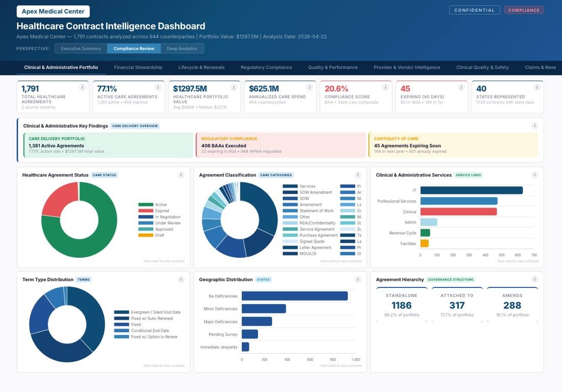
Task: Click the Professional Services bar
Action: (x=459, y=201)
